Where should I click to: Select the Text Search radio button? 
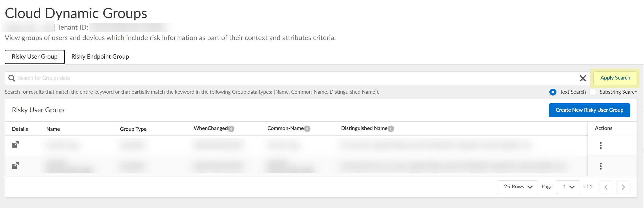click(553, 92)
